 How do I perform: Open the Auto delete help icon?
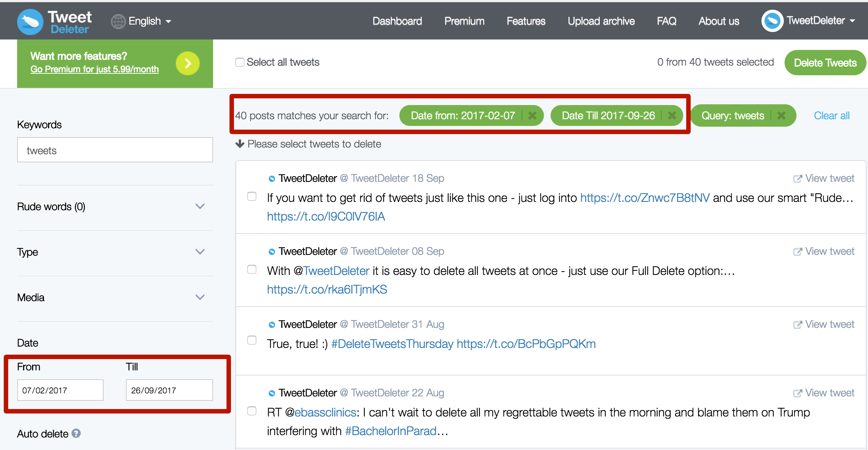coord(76,433)
